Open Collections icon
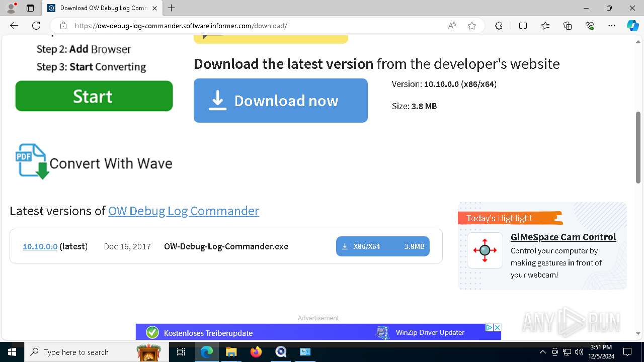The width and height of the screenshot is (644, 362). [x=568, y=26]
